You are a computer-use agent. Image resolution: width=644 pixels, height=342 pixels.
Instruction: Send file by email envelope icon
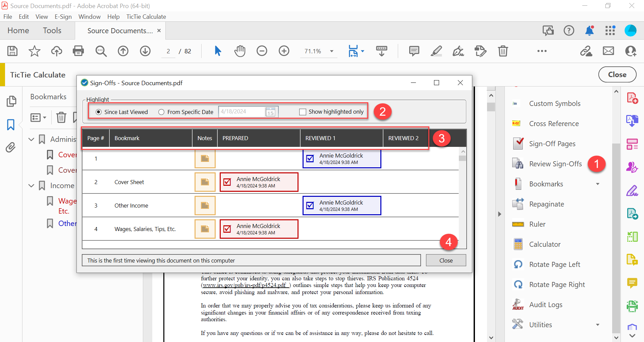(x=608, y=51)
